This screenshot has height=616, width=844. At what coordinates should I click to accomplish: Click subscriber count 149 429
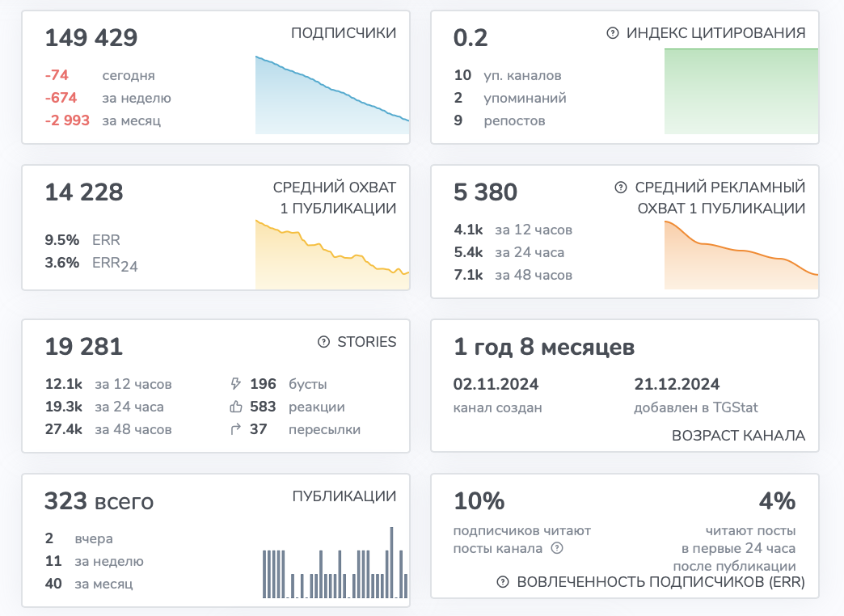point(91,38)
